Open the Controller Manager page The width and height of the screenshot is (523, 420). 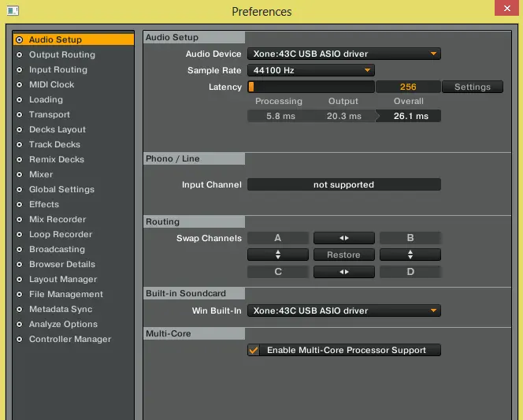point(70,339)
